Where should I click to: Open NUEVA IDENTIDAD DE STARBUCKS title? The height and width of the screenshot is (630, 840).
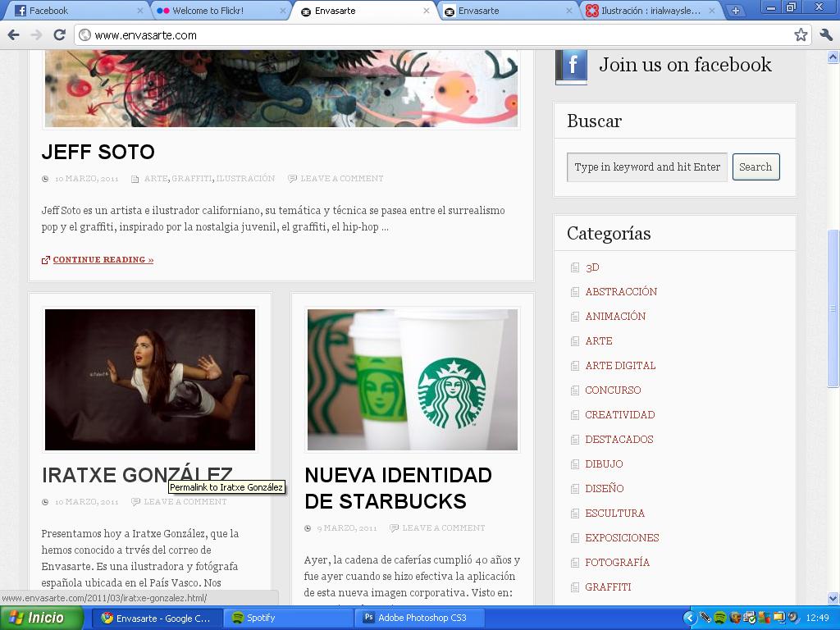click(398, 488)
